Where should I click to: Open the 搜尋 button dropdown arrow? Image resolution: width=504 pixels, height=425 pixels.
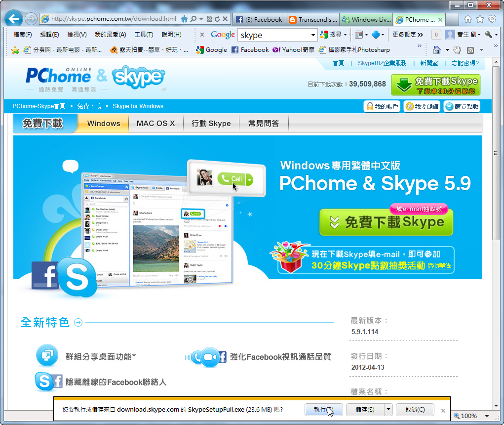click(x=345, y=35)
